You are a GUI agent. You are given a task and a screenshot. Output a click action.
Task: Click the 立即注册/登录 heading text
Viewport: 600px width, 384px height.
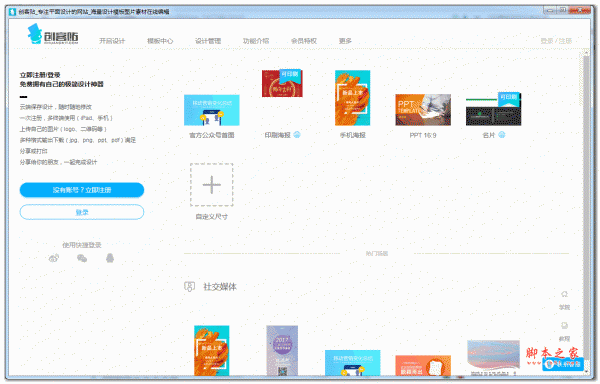(40, 75)
